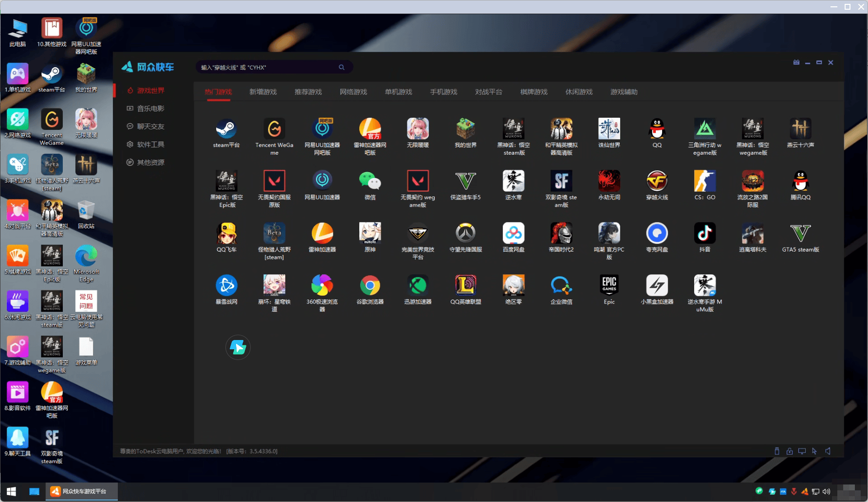Open 聊天交友 in the sidebar
Image resolution: width=868 pixels, height=502 pixels.
click(x=146, y=126)
